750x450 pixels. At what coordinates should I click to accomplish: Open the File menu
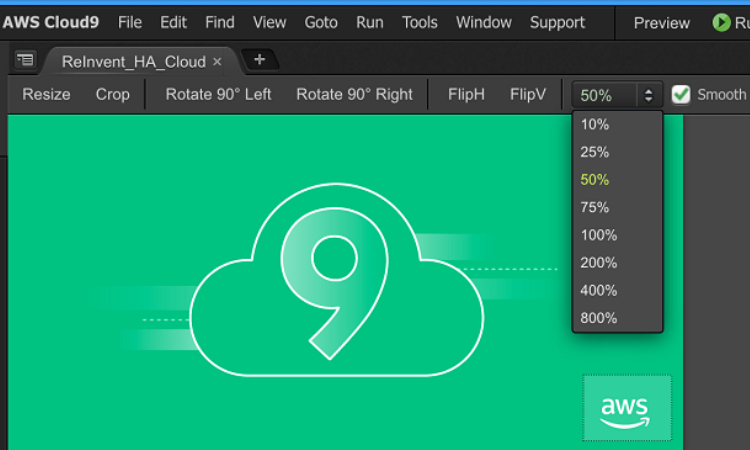130,22
